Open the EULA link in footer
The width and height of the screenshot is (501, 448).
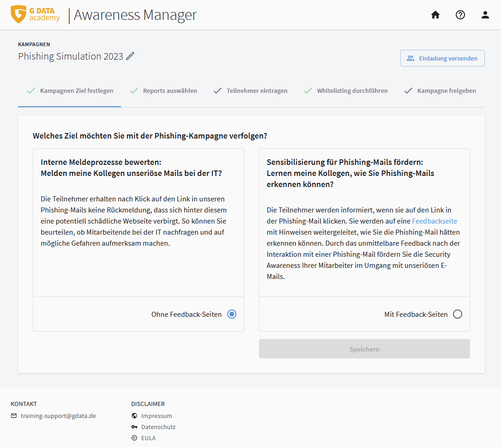point(148,438)
